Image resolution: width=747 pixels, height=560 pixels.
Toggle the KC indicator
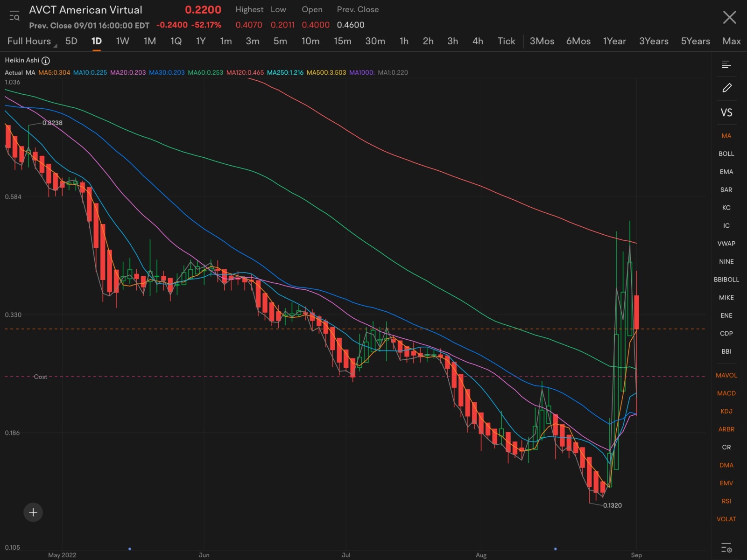726,208
